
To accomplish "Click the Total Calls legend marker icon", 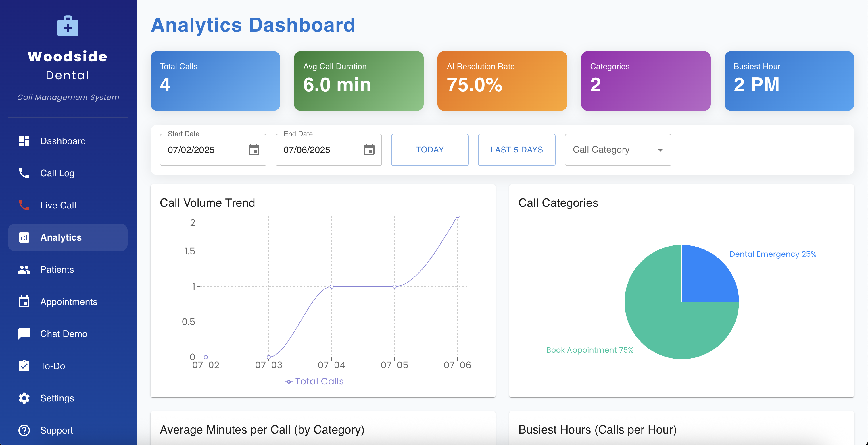I will (289, 382).
